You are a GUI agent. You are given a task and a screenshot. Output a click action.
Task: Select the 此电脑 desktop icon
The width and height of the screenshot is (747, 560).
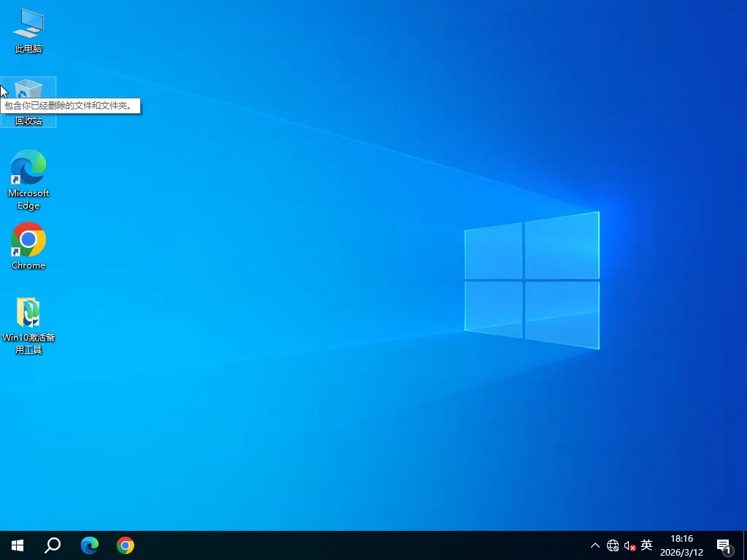pos(28,31)
